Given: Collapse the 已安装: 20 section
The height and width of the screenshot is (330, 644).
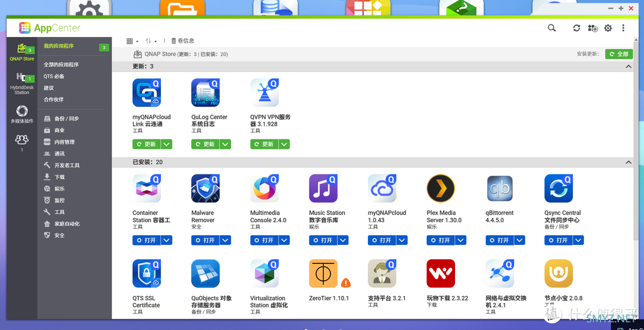Looking at the screenshot, I should [x=628, y=162].
